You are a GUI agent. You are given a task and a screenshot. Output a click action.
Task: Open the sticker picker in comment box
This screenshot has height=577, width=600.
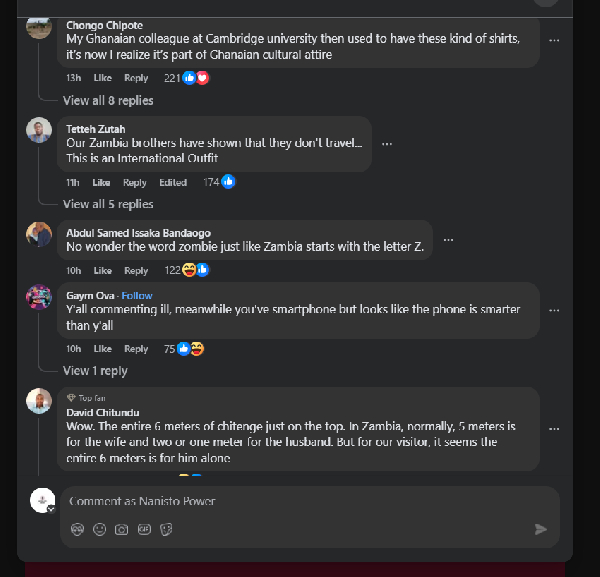pyautogui.click(x=166, y=529)
